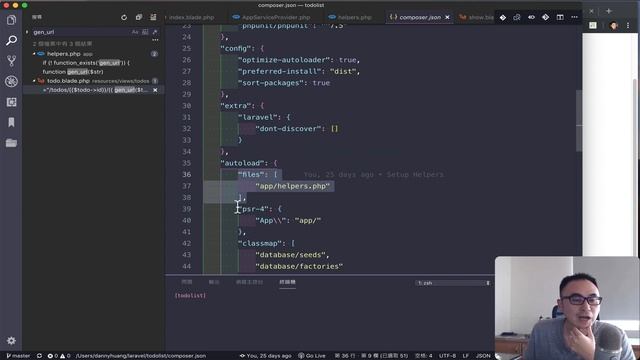This screenshot has width=640, height=360.
Task: Click the browser extension icon beside avatar
Action: (593, 25)
